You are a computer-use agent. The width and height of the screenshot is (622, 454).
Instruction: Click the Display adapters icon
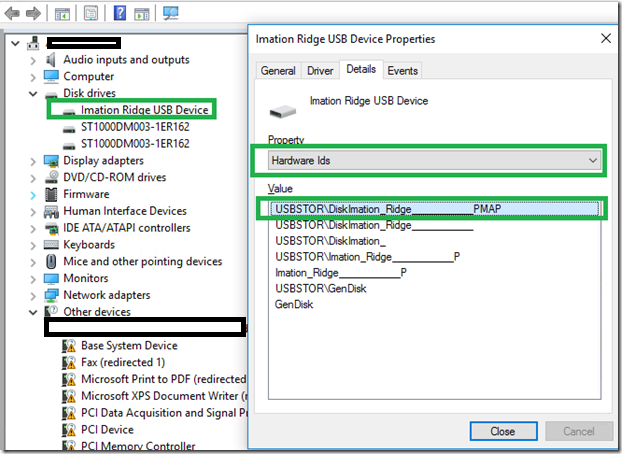tap(51, 161)
